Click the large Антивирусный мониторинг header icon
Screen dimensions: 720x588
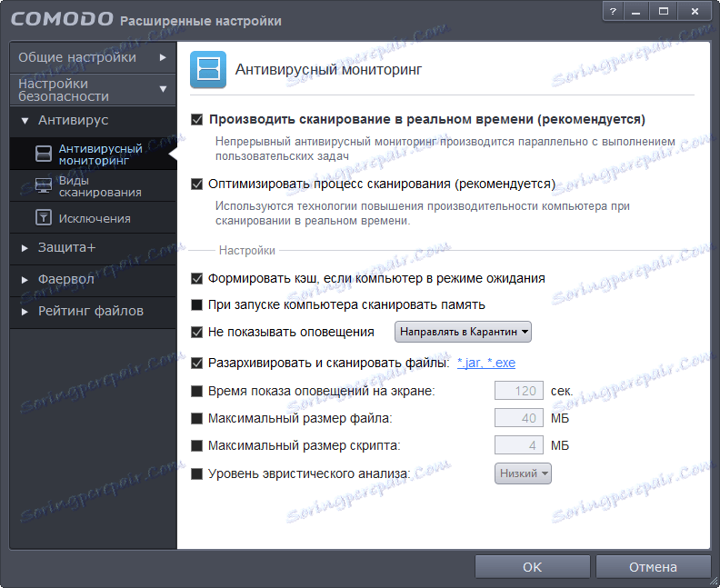(x=208, y=69)
